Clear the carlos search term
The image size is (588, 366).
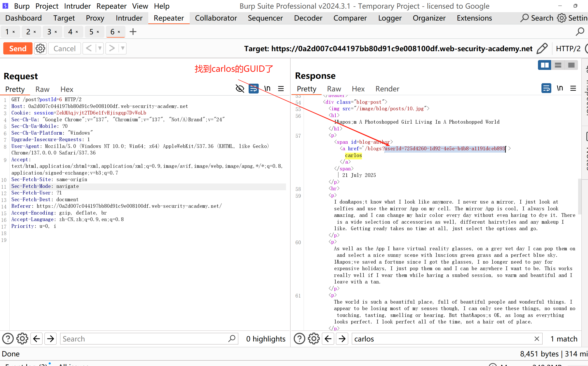[537, 339]
